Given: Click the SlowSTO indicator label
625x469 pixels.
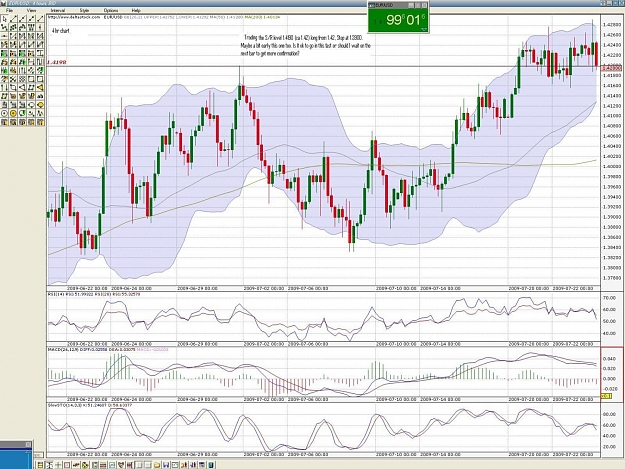Looking at the screenshot, I should (61, 405).
